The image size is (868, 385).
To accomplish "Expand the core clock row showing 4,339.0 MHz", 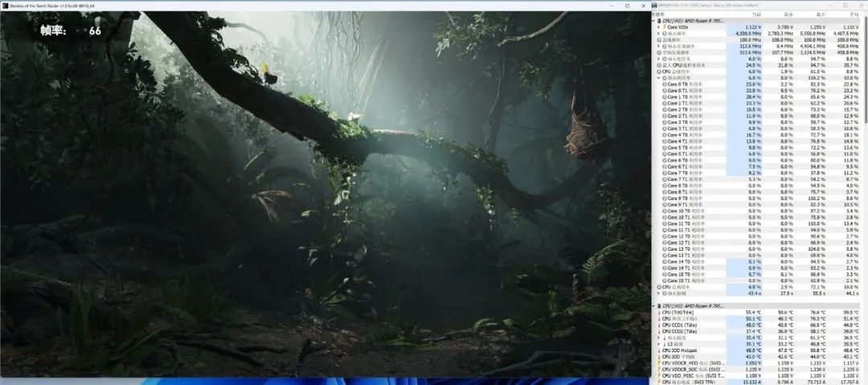I will pos(658,33).
